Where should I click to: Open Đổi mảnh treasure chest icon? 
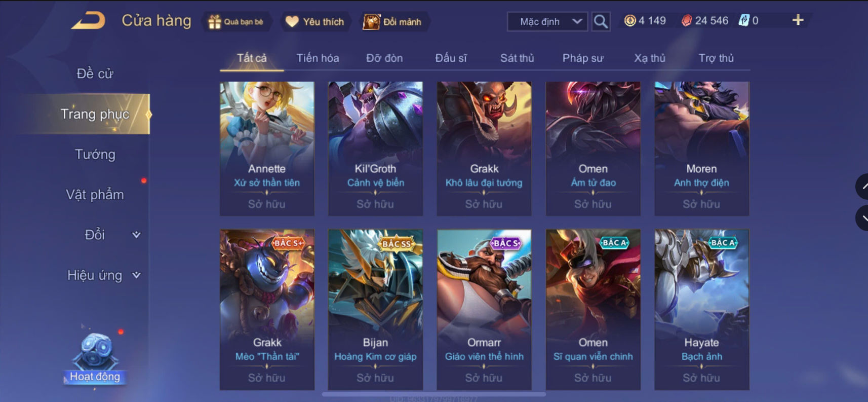(371, 22)
